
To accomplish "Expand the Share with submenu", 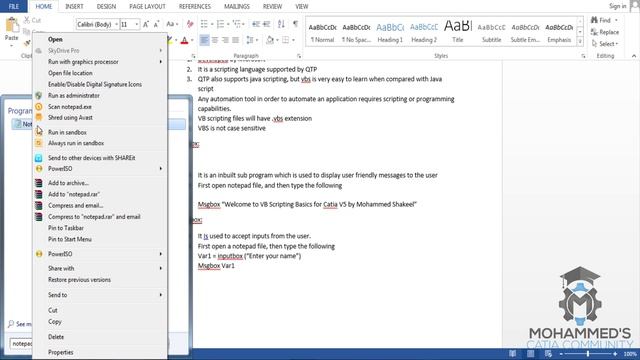I will pos(100,268).
